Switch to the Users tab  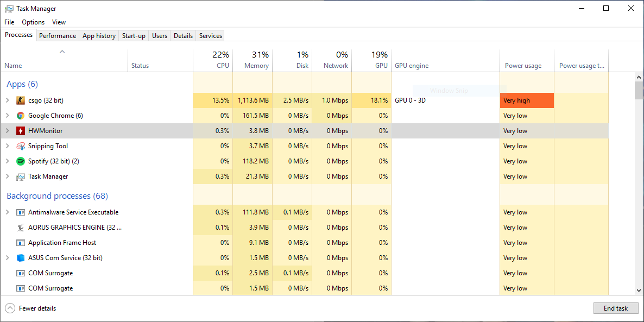[159, 36]
